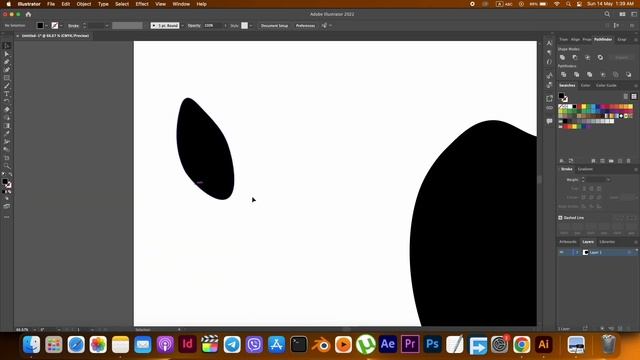Open After Effects from the dock
The image size is (640, 360).
[x=388, y=344]
